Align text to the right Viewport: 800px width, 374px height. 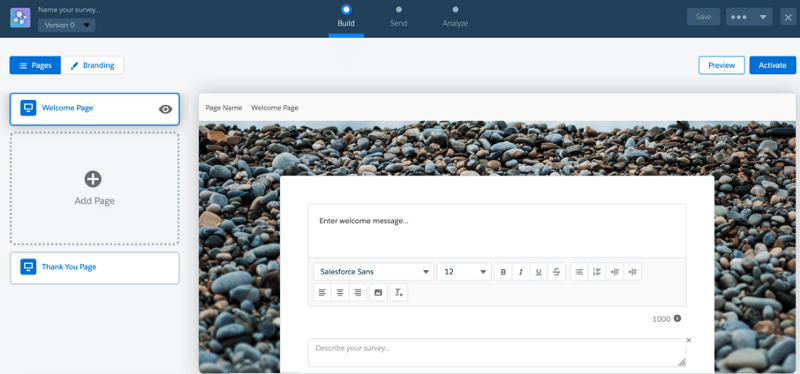[358, 292]
